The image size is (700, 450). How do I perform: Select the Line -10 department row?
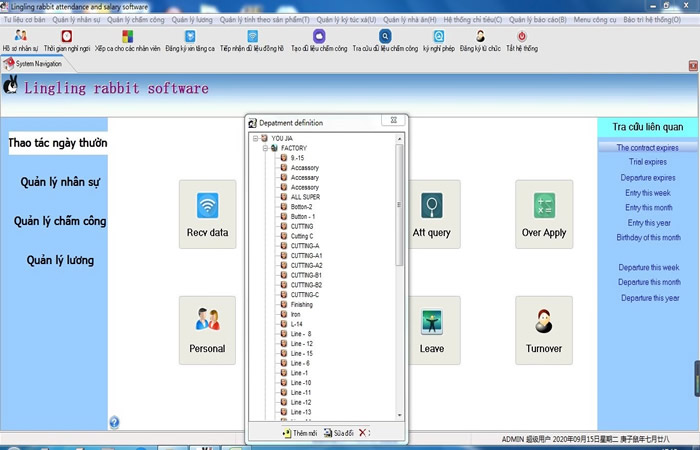coord(301,383)
